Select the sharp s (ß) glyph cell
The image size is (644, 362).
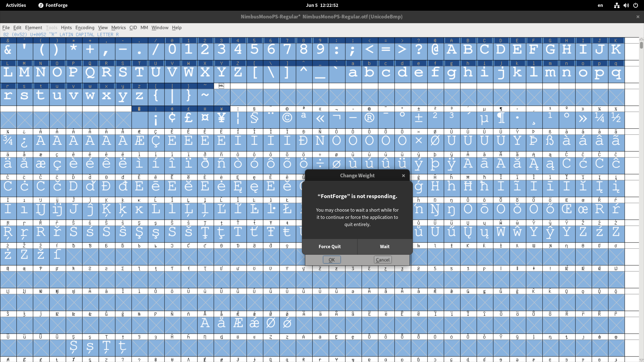pyautogui.click(x=550, y=140)
